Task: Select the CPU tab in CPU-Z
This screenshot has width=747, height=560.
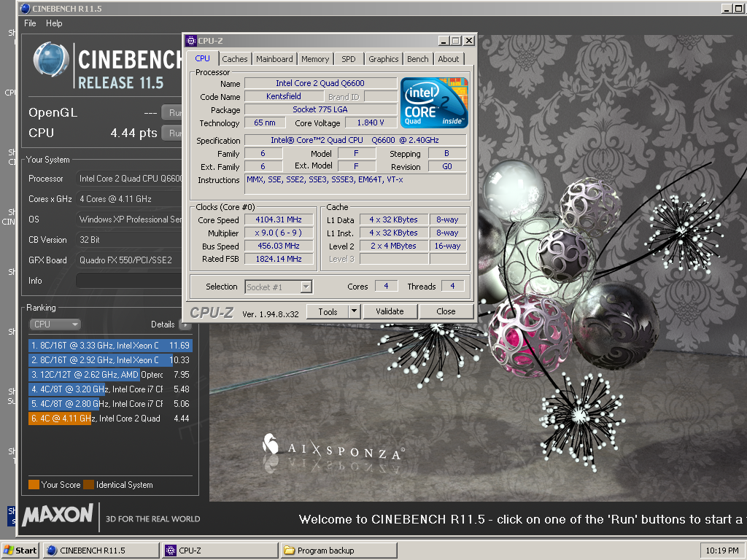Action: point(203,58)
